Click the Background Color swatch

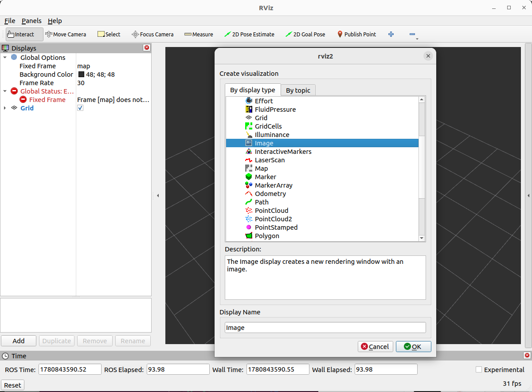point(81,74)
